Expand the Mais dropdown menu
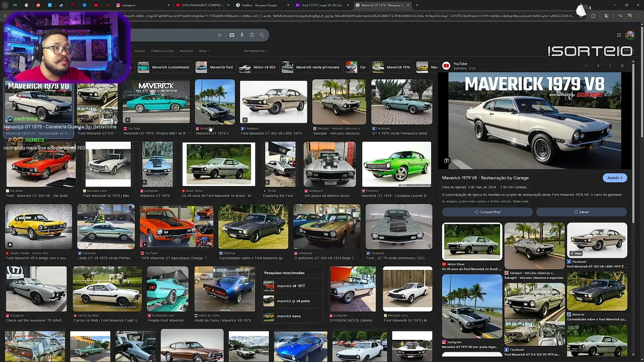The image size is (644, 362). (204, 51)
